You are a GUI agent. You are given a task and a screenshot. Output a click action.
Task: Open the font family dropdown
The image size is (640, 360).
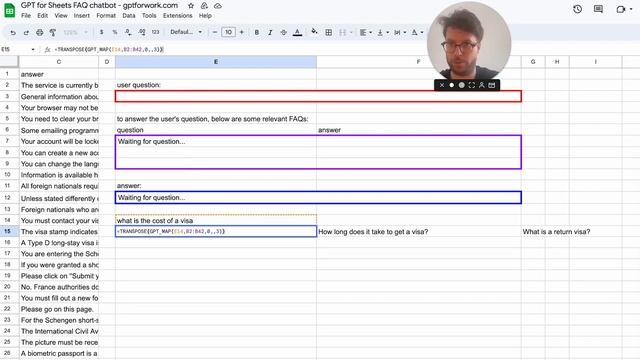186,32
